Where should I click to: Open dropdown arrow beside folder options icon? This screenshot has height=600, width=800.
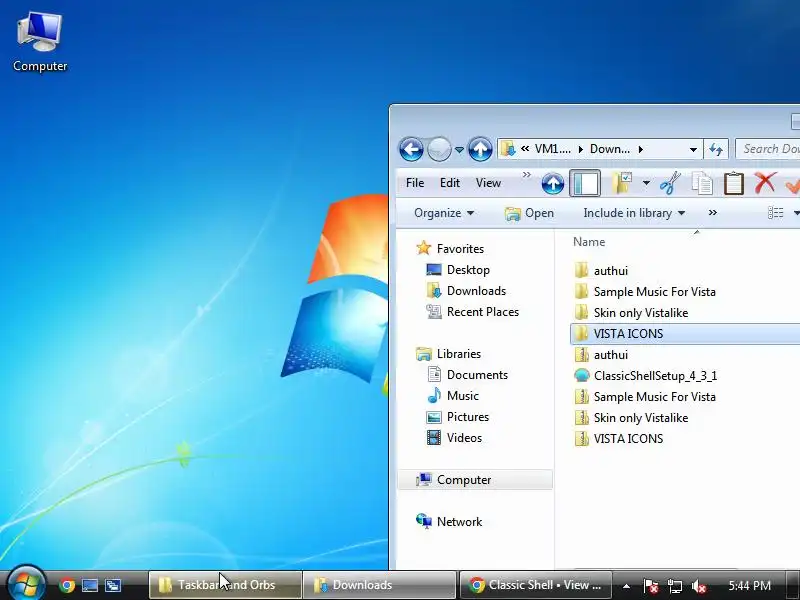pyautogui.click(x=646, y=183)
